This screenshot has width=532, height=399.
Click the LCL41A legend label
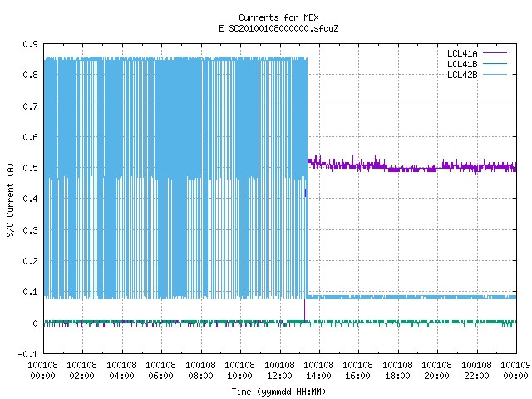tap(462, 53)
